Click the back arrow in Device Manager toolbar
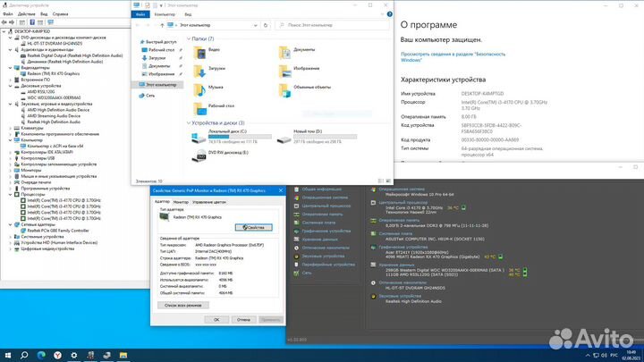 pyautogui.click(x=4, y=22)
